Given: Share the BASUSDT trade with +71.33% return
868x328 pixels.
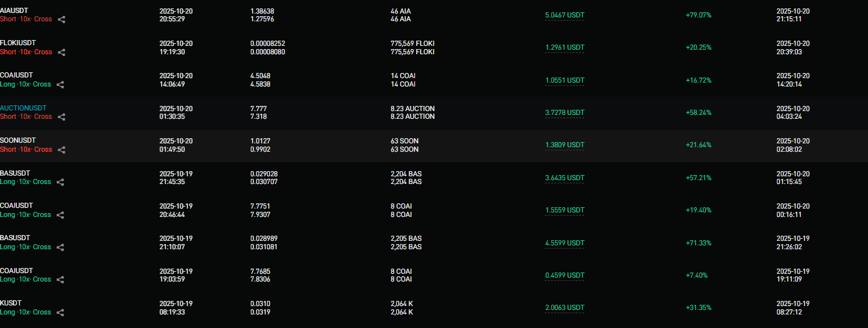Looking at the screenshot, I should coord(60,247).
